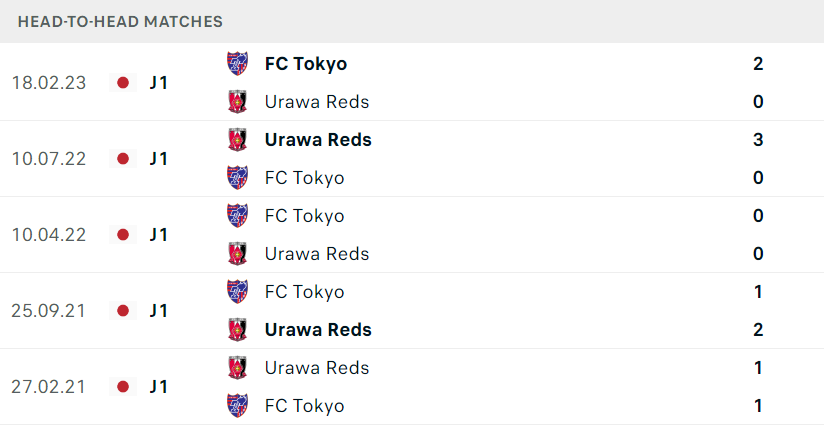The height and width of the screenshot is (438, 824).
Task: Click Japan flag icon beside 25.09.21
Action: pos(123,311)
